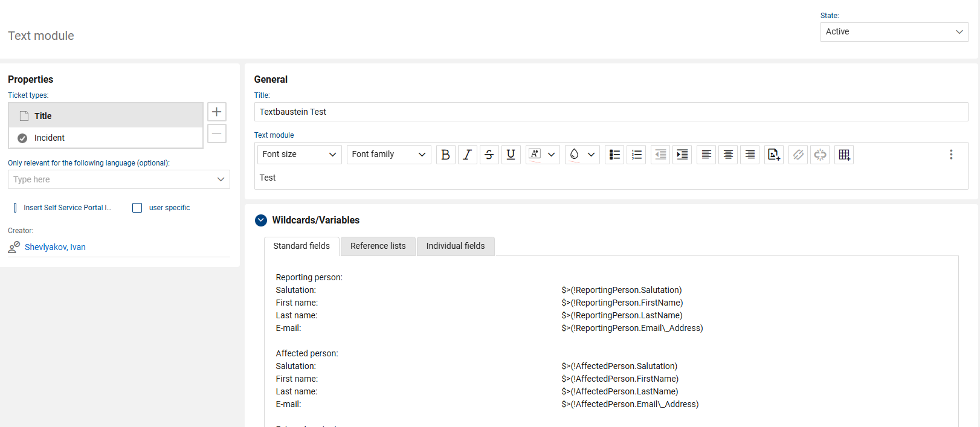Click the ReportingPerson.FirstName wildcard
The width and height of the screenshot is (980, 427).
(x=622, y=303)
